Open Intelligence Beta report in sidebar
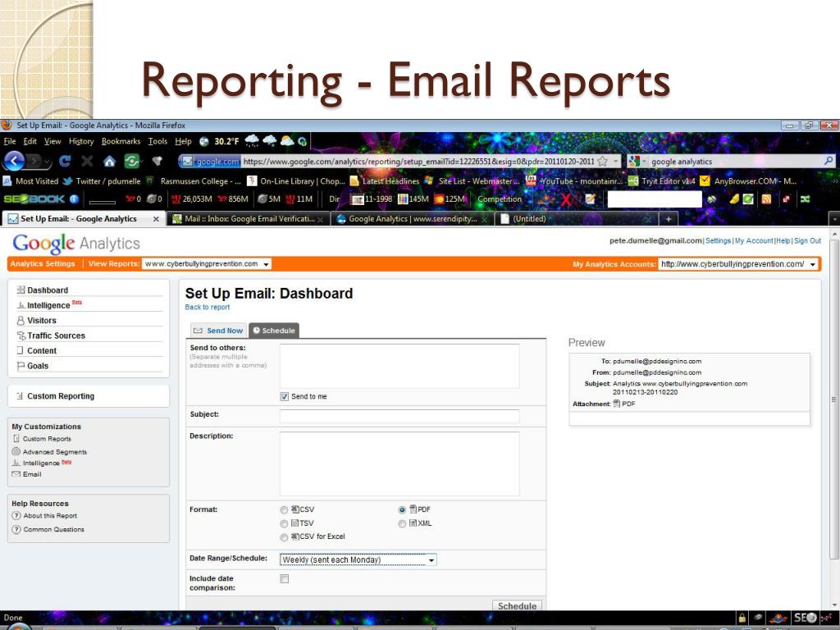 48,305
